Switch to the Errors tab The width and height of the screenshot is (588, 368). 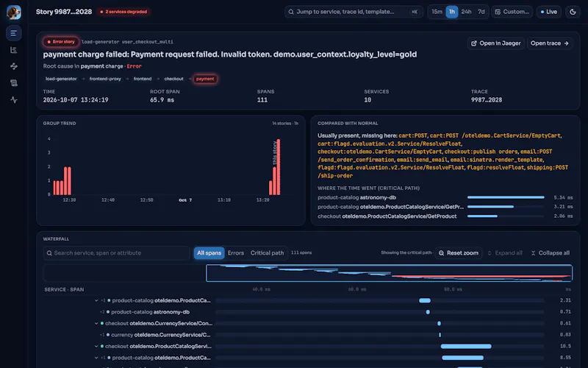[236, 253]
